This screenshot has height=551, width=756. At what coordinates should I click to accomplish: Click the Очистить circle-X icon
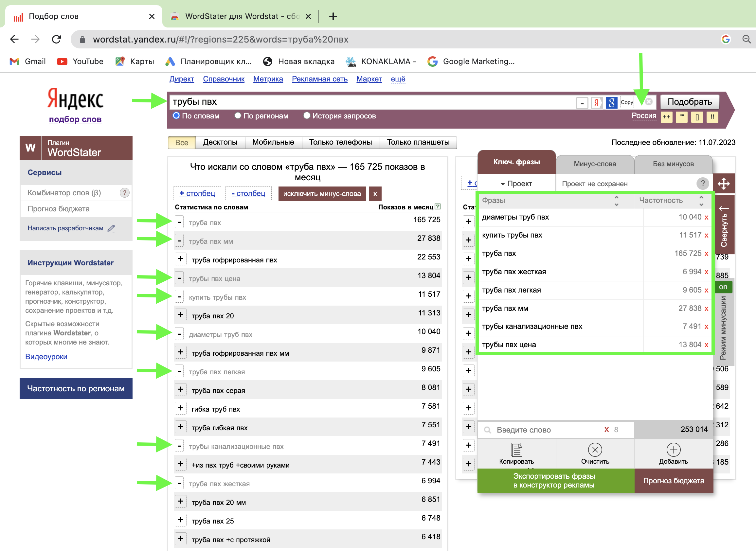click(x=595, y=450)
